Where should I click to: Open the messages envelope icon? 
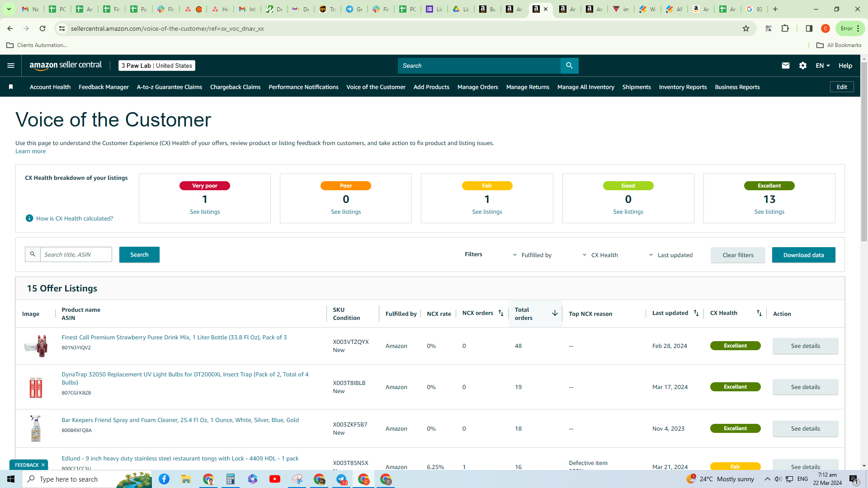(x=786, y=66)
